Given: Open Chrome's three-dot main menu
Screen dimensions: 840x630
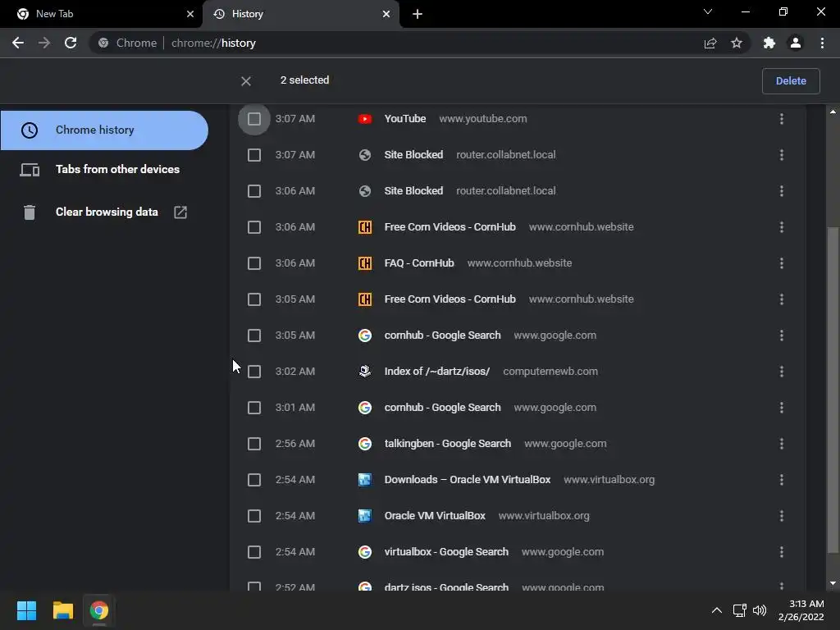Looking at the screenshot, I should [822, 43].
